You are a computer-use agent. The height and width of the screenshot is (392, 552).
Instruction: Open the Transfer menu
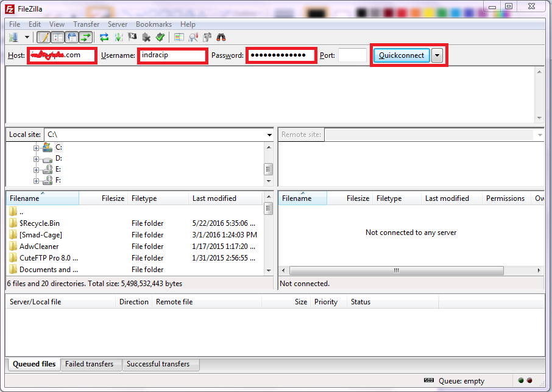tap(87, 24)
